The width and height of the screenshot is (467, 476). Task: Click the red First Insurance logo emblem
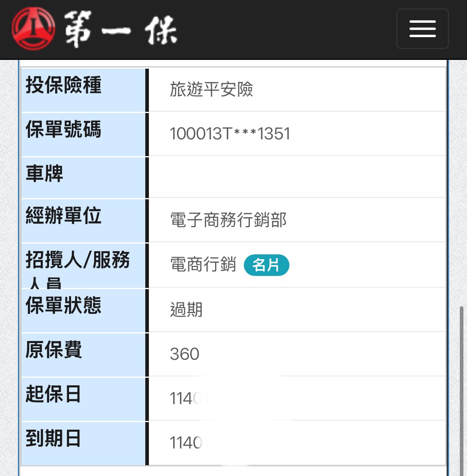(x=34, y=29)
